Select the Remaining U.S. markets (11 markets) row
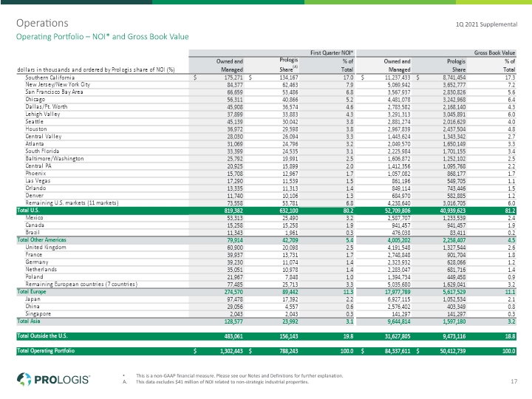The height and width of the screenshot is (399, 532). click(x=266, y=203)
